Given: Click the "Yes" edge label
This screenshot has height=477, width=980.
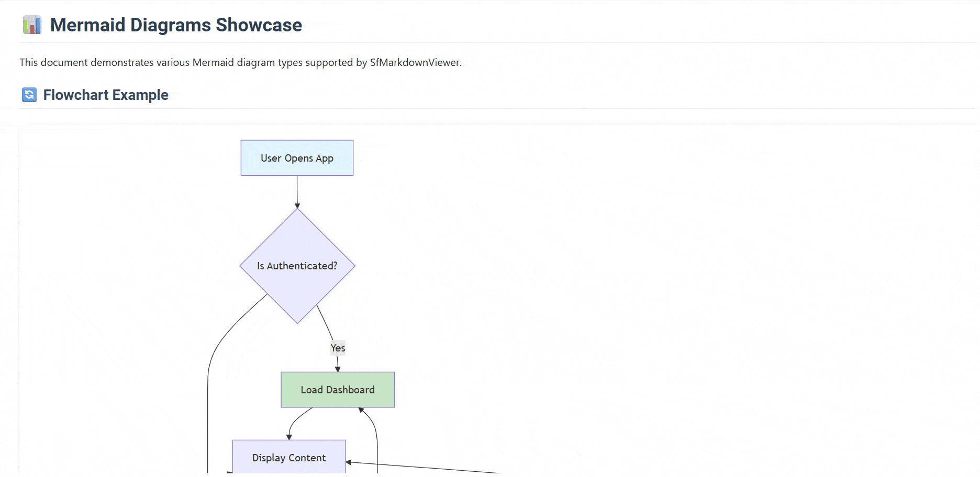Looking at the screenshot, I should pyautogui.click(x=338, y=348).
